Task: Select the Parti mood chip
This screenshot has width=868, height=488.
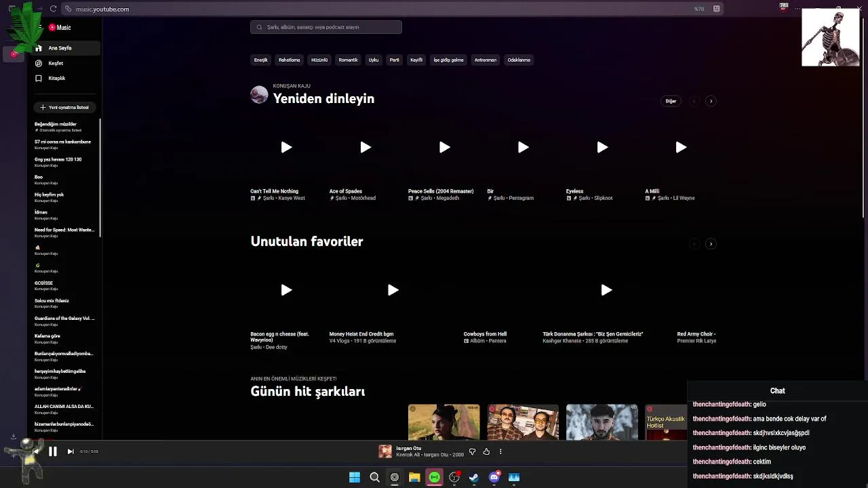Action: tap(394, 60)
